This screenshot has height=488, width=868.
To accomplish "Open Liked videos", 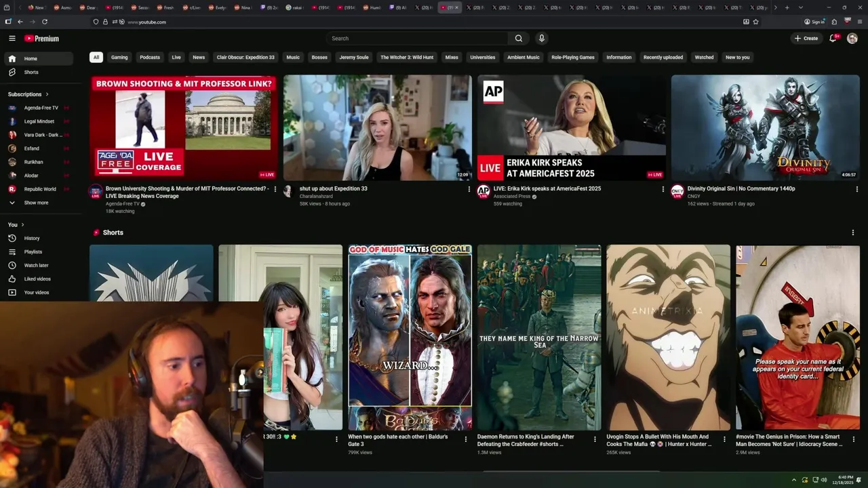I will tap(39, 279).
